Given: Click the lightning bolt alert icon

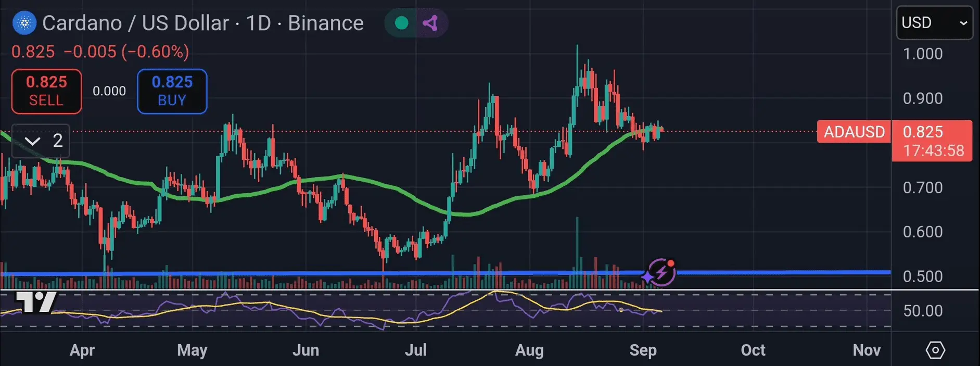Looking at the screenshot, I should coord(661,272).
